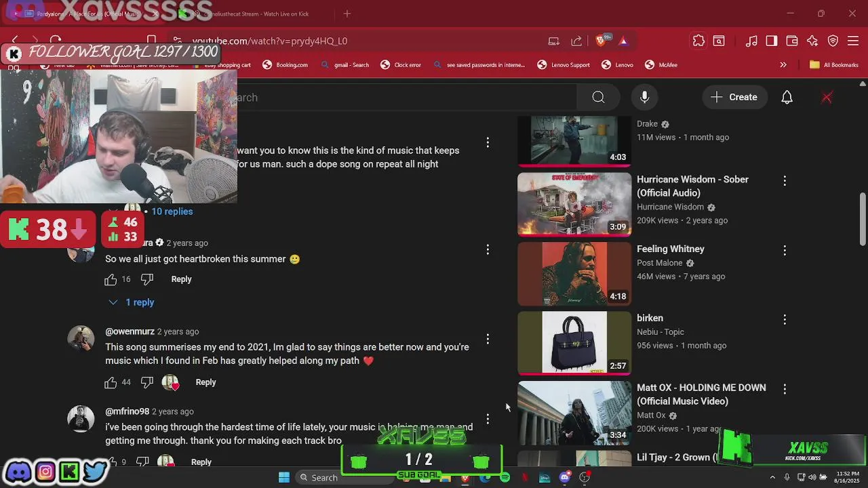Like the heartbroken summer comment
Screen dimensions: 868x488
[111, 279]
